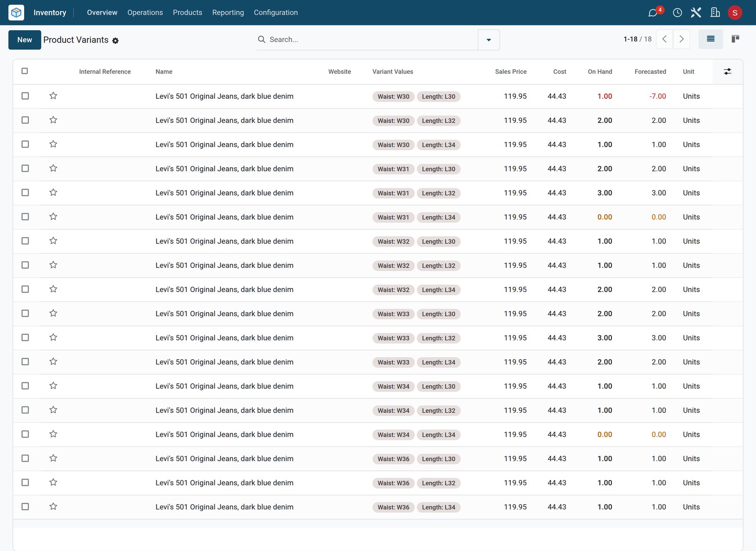756x551 pixels.
Task: Sort by the Variant Values column header
Action: pos(393,72)
